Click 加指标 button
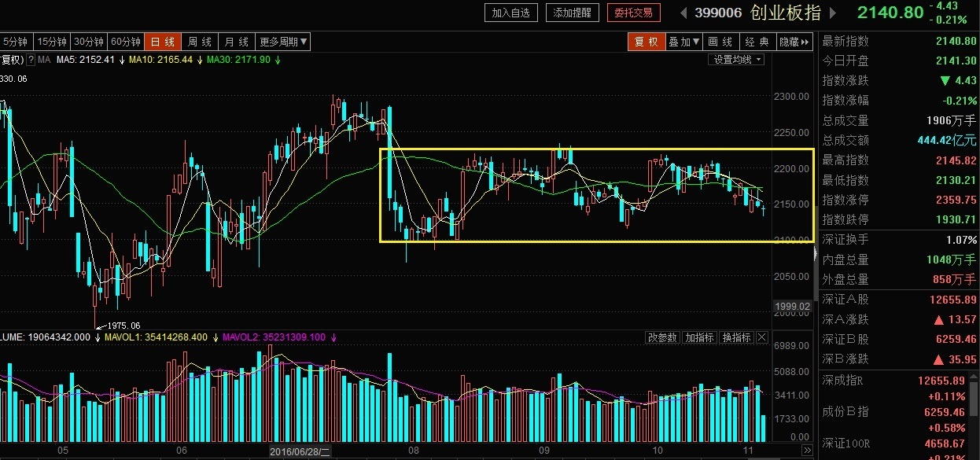Viewport: 980px width, 460px height. point(698,338)
